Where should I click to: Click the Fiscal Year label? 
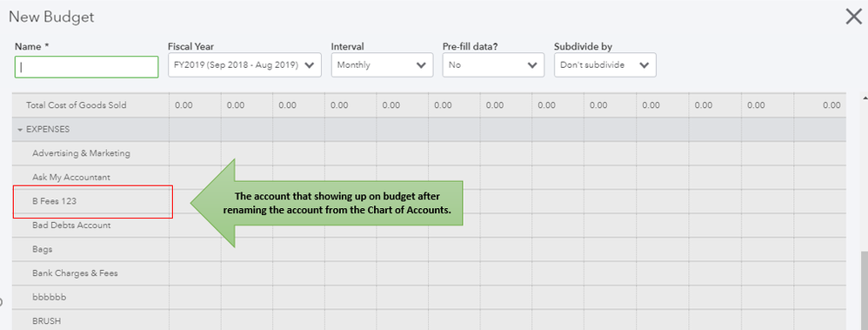point(190,47)
